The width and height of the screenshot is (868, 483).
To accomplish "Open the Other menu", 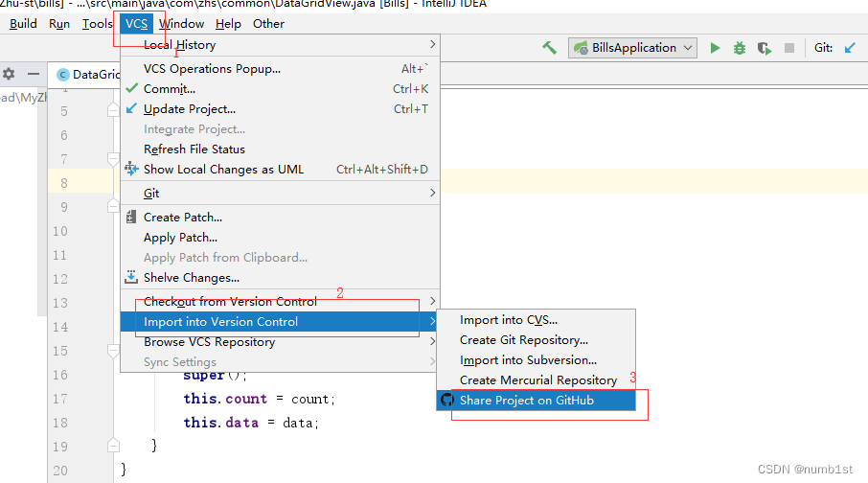I will tap(268, 24).
